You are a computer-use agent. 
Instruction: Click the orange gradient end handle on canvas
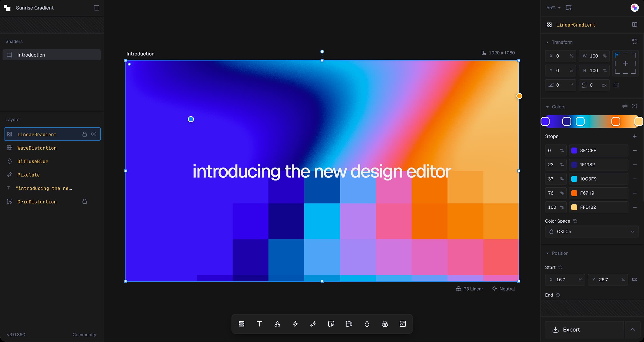point(519,96)
